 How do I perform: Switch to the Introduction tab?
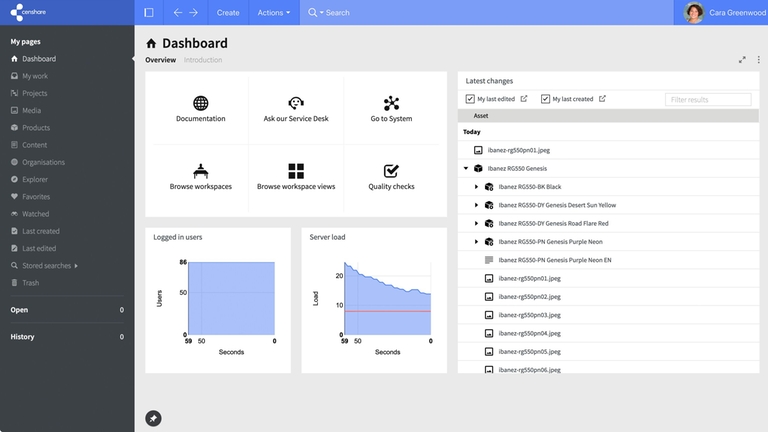point(203,60)
